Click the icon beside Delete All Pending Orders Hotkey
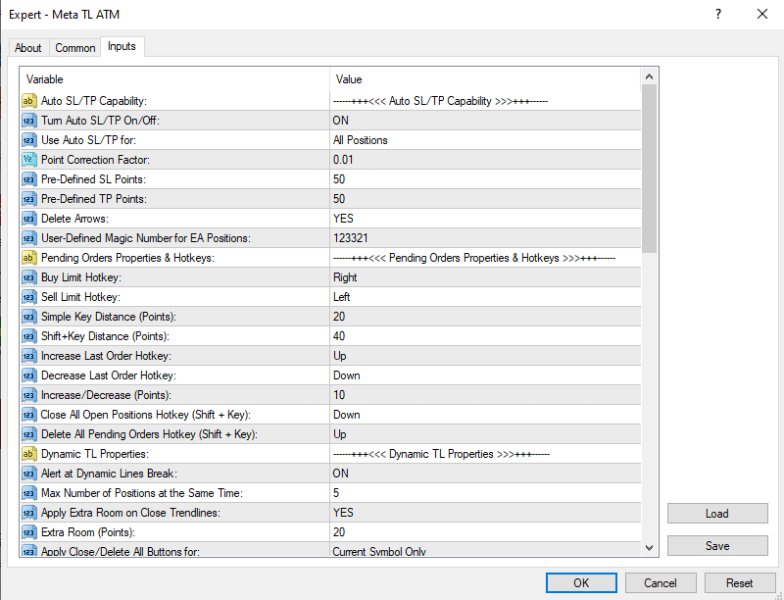 tap(28, 434)
